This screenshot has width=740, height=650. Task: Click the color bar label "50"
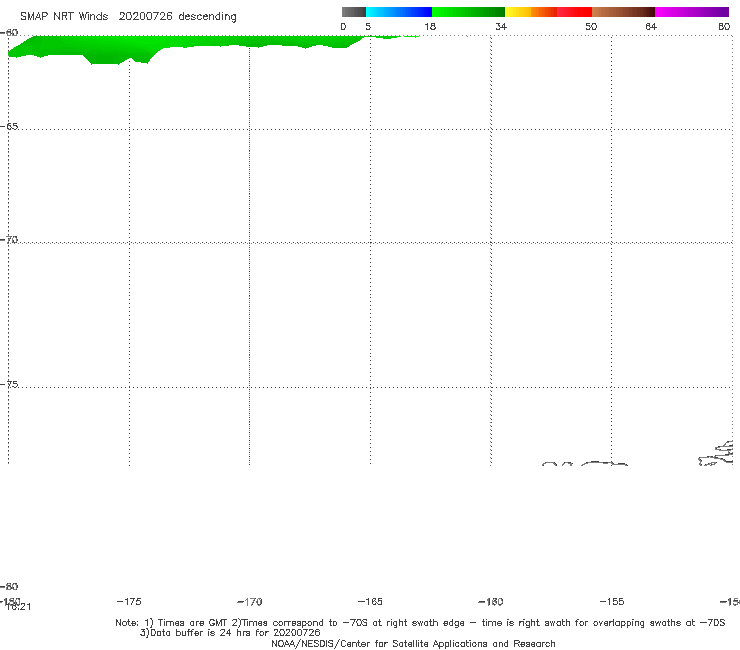tap(591, 27)
